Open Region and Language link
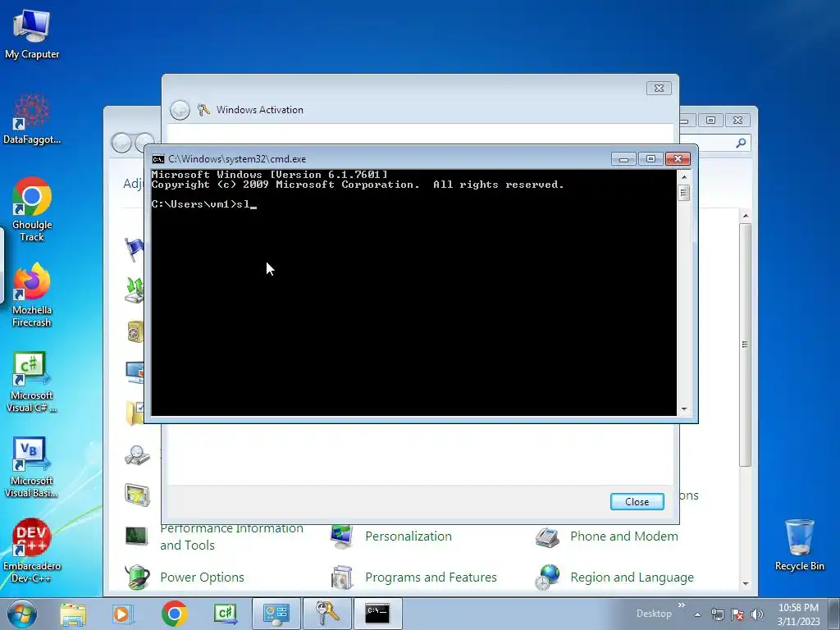Image resolution: width=840 pixels, height=630 pixels. [632, 577]
